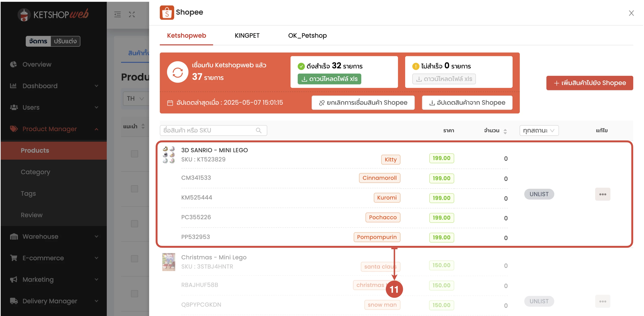644x316 pixels.
Task: Sort by quantity column arrows
Action: coord(505,131)
